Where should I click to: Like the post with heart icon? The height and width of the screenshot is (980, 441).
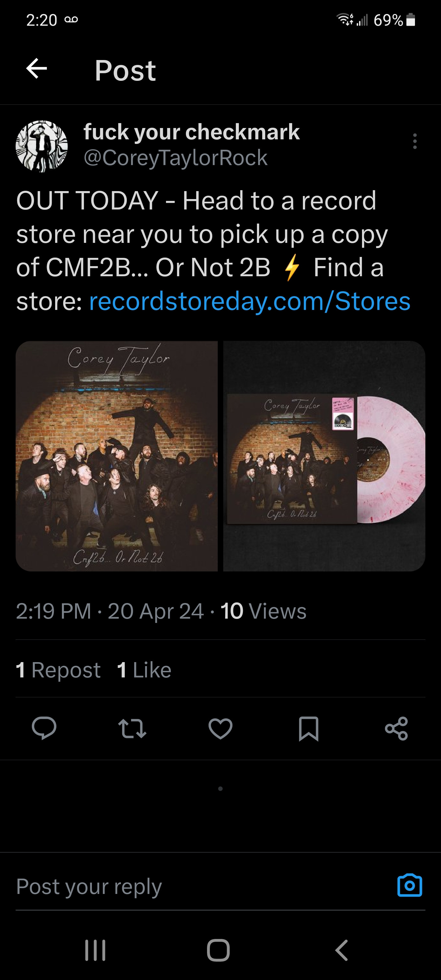[220, 729]
